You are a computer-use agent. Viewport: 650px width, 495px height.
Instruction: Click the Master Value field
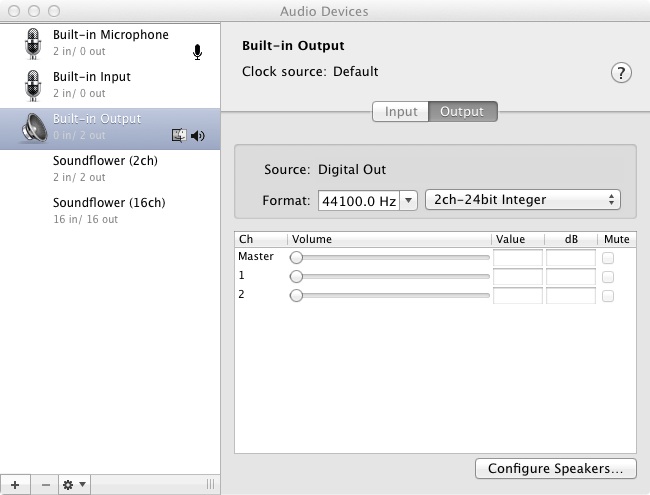[x=518, y=258]
